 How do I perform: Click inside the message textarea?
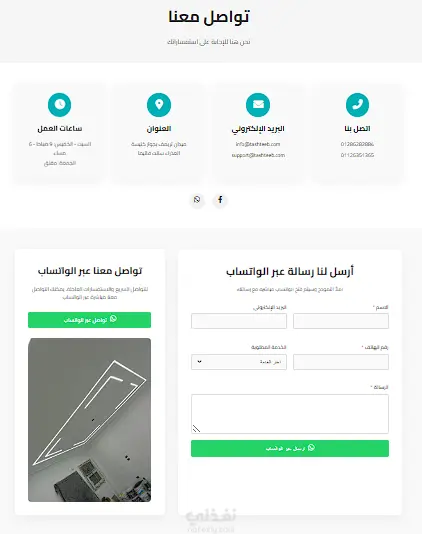[x=290, y=414]
